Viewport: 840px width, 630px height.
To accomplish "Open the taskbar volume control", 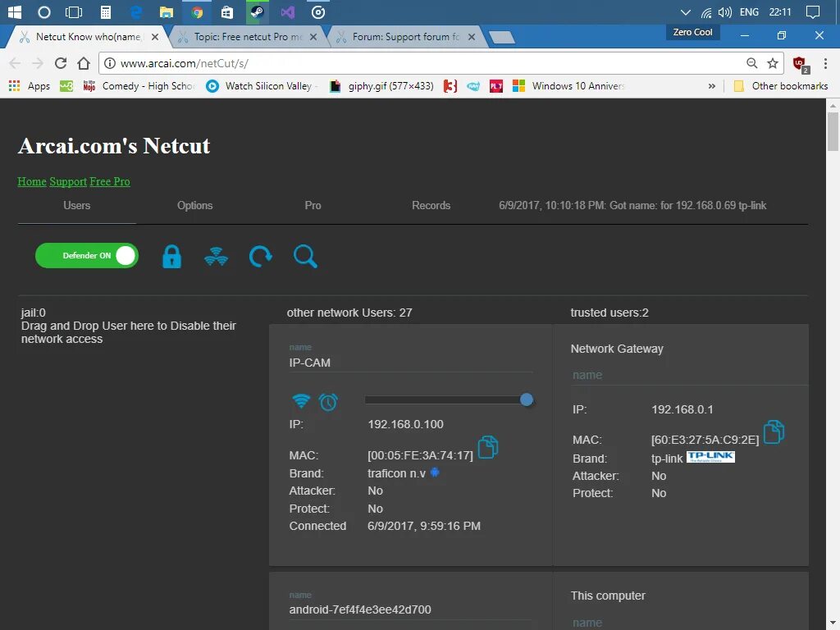I will [725, 11].
